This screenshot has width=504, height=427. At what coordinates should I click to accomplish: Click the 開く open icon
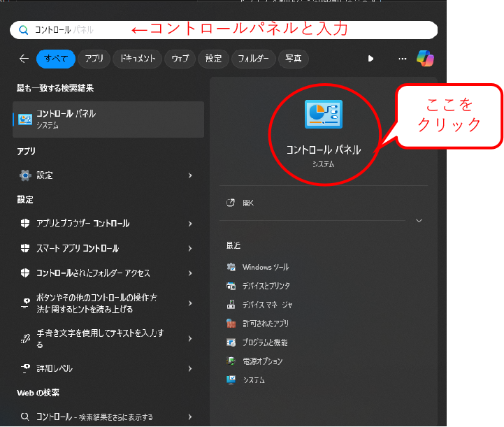tap(231, 203)
